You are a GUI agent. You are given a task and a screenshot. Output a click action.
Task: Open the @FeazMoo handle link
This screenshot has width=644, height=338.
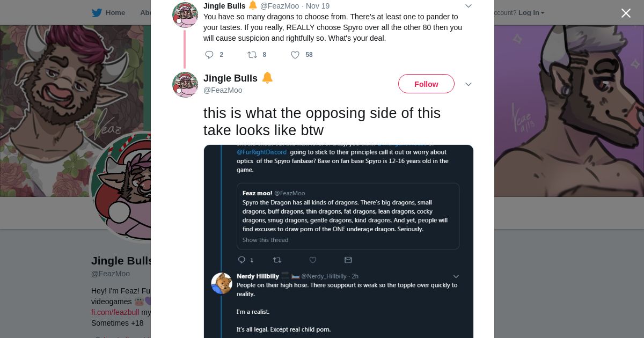coord(223,90)
